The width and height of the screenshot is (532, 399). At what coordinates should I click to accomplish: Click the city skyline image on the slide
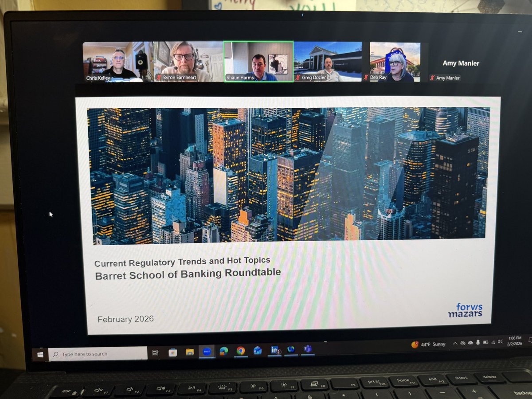point(289,176)
